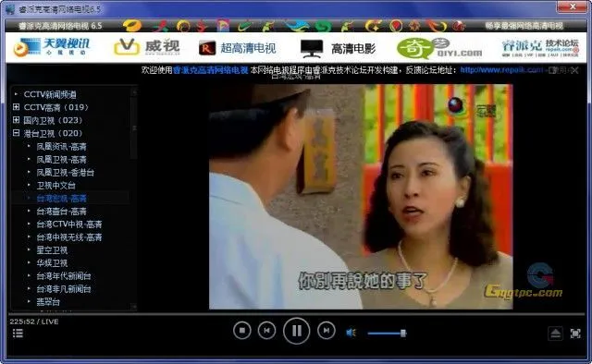Open the 威视 banner link
The height and width of the screenshot is (364, 592).
click(147, 47)
